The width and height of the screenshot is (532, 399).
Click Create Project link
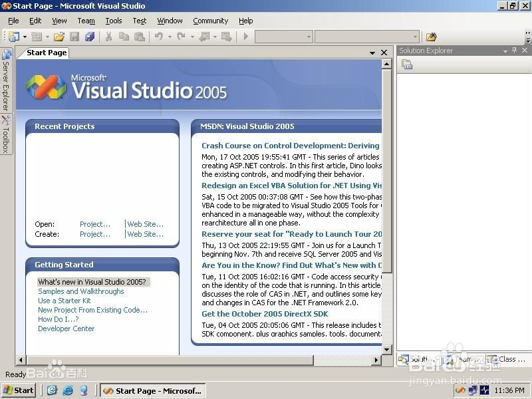point(95,234)
